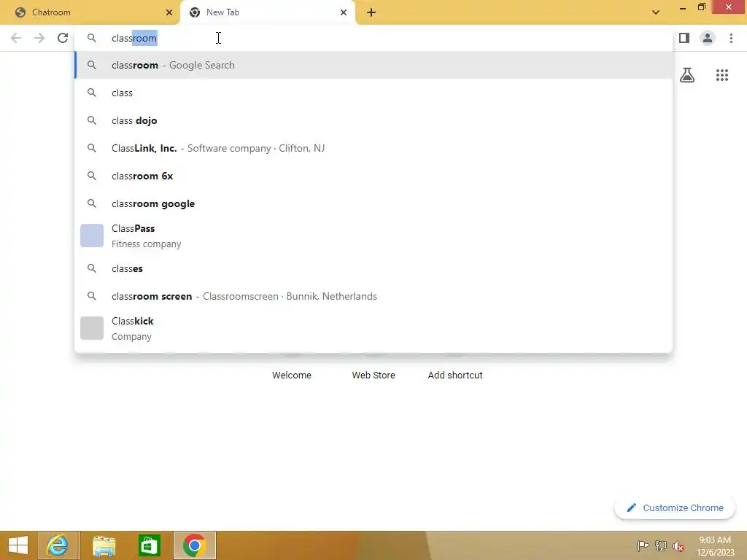Click the Classkick thumbnail image

coord(92,328)
